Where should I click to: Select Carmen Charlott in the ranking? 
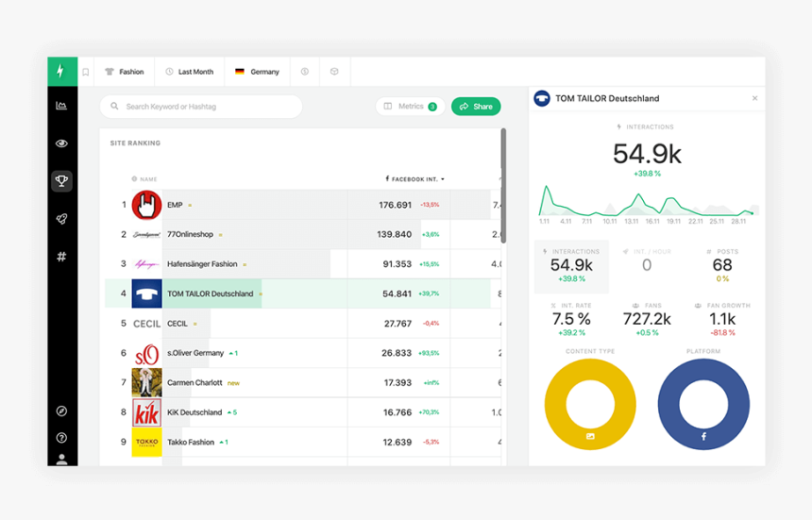click(x=303, y=383)
